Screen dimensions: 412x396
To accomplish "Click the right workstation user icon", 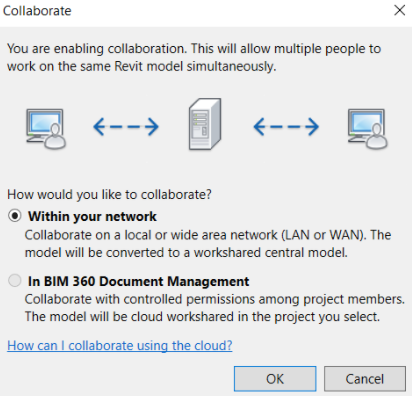I will pyautogui.click(x=367, y=128).
